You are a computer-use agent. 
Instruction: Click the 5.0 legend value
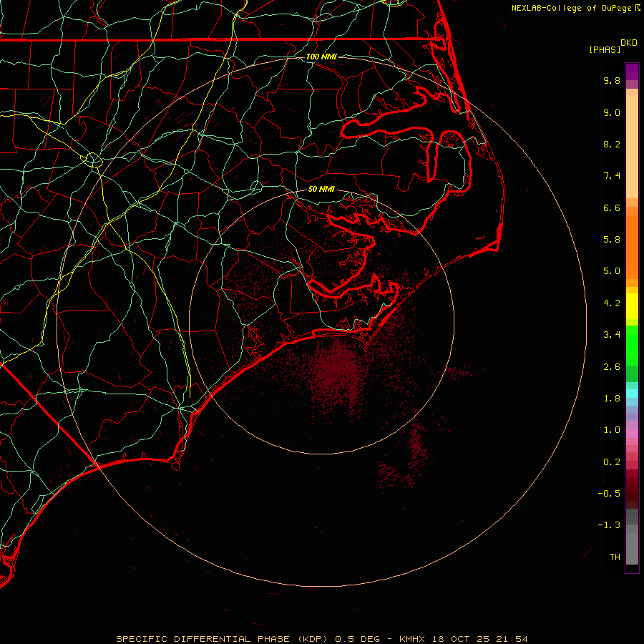[x=612, y=271]
